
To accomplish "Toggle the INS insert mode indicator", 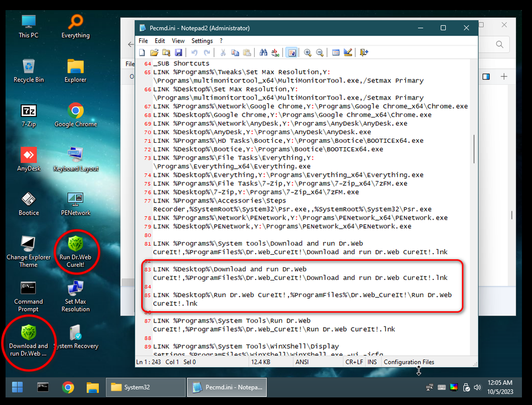I will coord(372,362).
